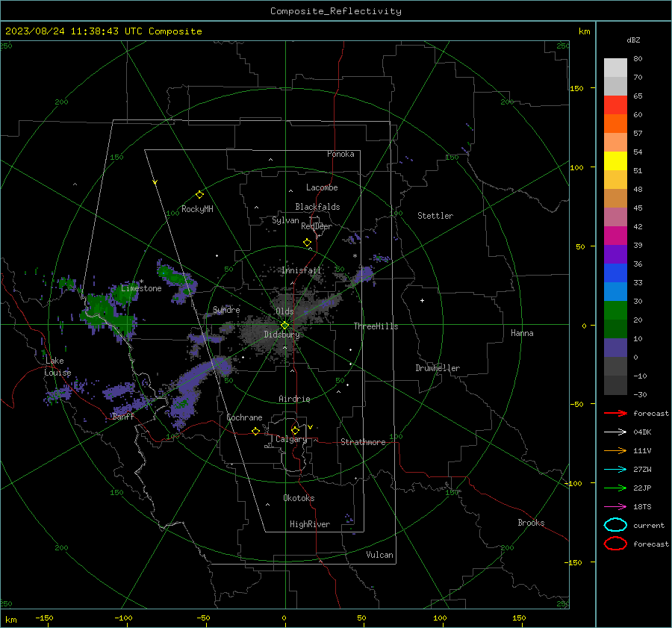The height and width of the screenshot is (628, 672).
Task: Click the HighRiver town label
Action: [309, 524]
